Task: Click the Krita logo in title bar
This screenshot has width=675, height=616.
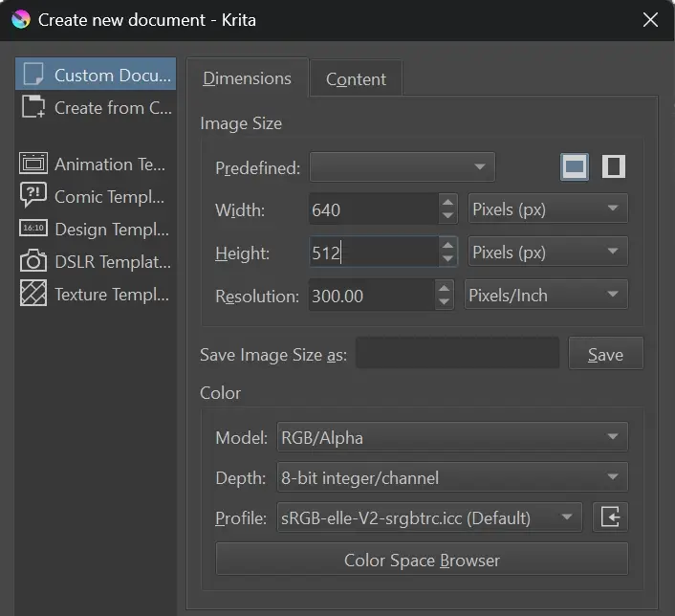Action: click(x=21, y=20)
